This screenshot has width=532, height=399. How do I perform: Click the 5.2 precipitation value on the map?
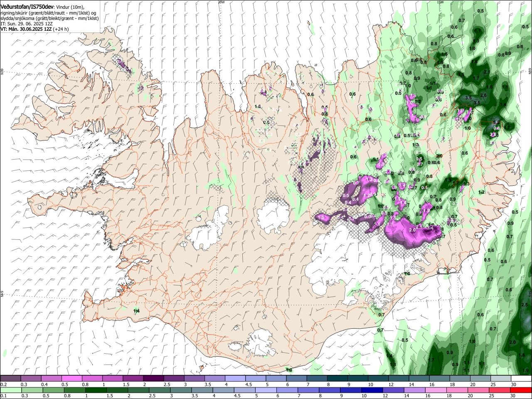pos(495,123)
